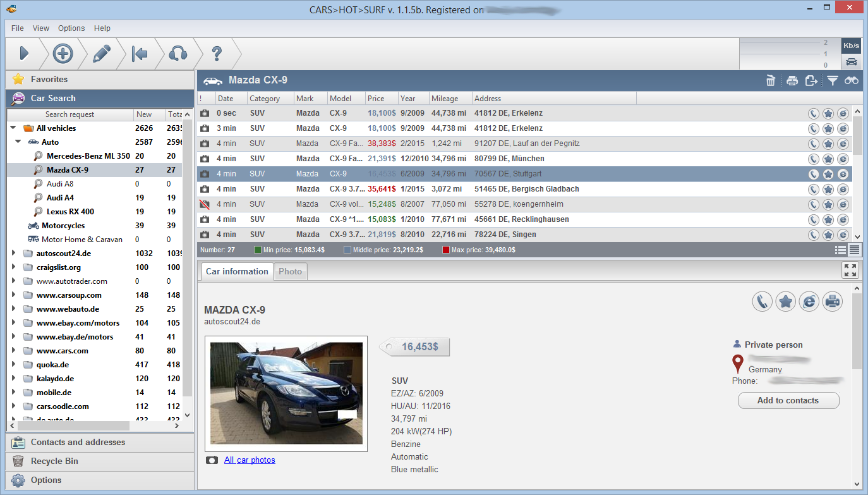Expand the quoka.de folder
868x495 pixels.
pyautogui.click(x=13, y=365)
